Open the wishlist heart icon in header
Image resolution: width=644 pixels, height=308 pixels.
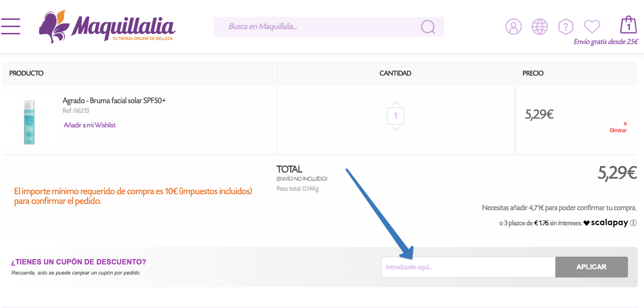592,26
